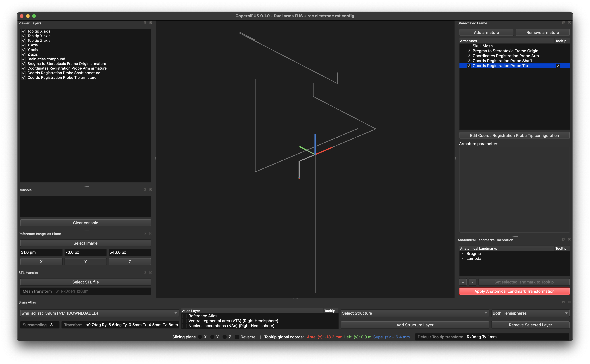Screen dimensions: 590x364
Task: Click the X reference plane button
Action: pos(41,262)
